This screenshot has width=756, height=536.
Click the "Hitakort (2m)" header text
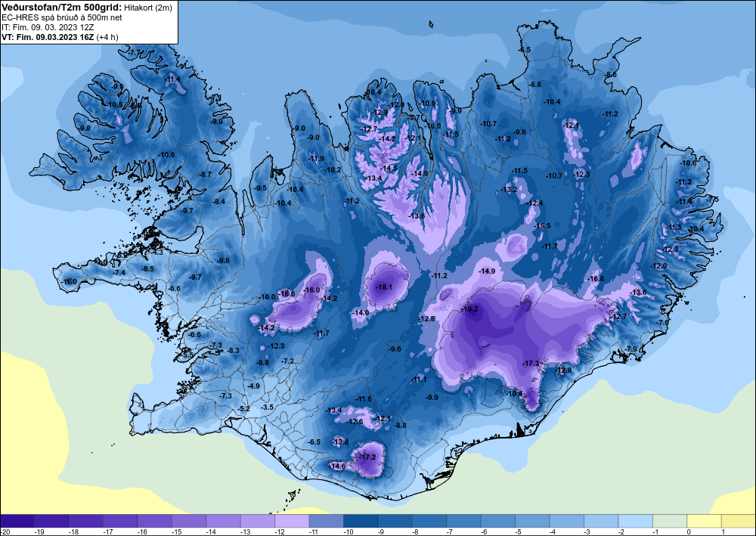point(147,8)
